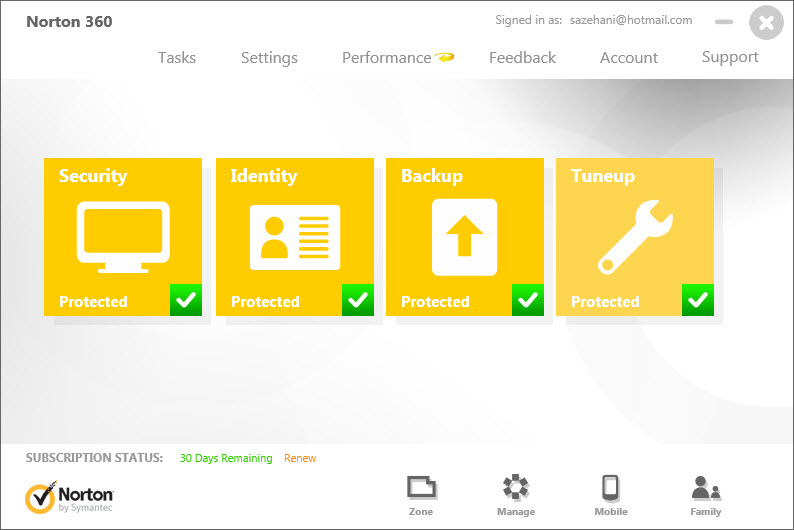
Task: Click the Security green checkmark badge
Action: pyautogui.click(x=186, y=300)
